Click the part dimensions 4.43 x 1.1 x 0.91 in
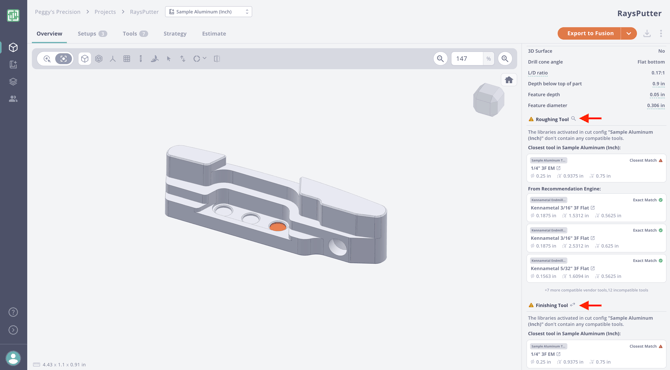670x370 pixels. [x=64, y=364]
